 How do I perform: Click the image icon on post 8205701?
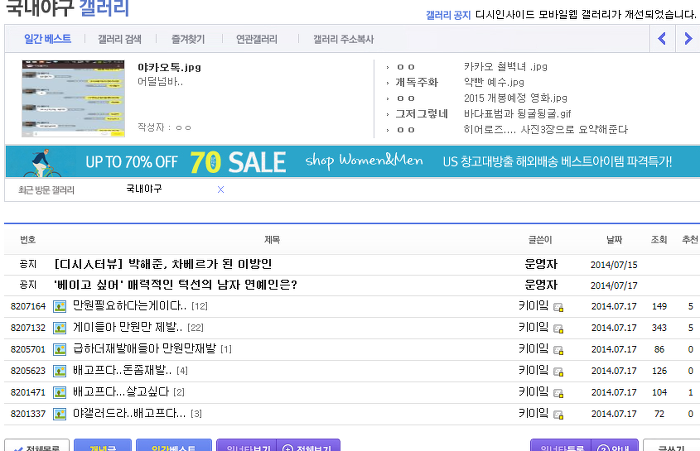(59, 349)
